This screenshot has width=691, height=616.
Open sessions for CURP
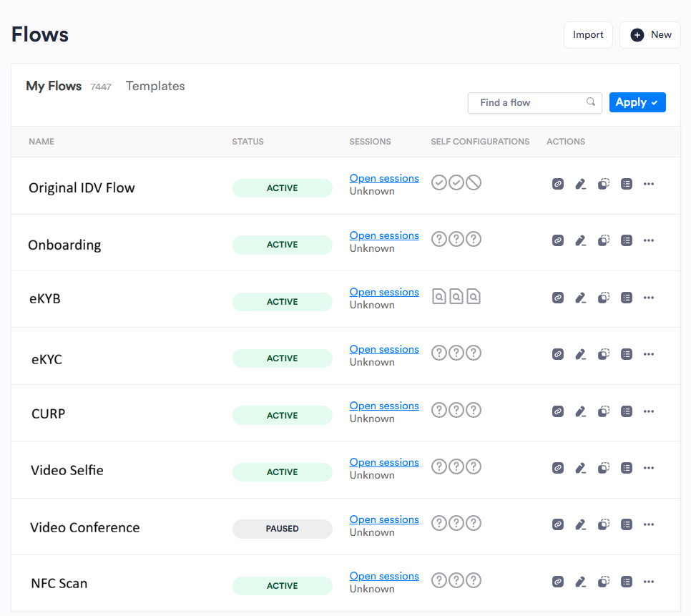pyautogui.click(x=384, y=406)
